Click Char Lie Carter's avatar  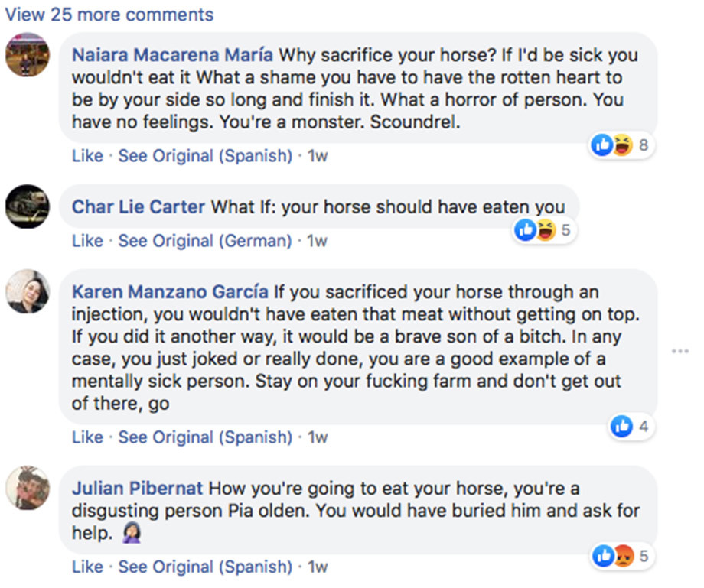pyautogui.click(x=28, y=206)
